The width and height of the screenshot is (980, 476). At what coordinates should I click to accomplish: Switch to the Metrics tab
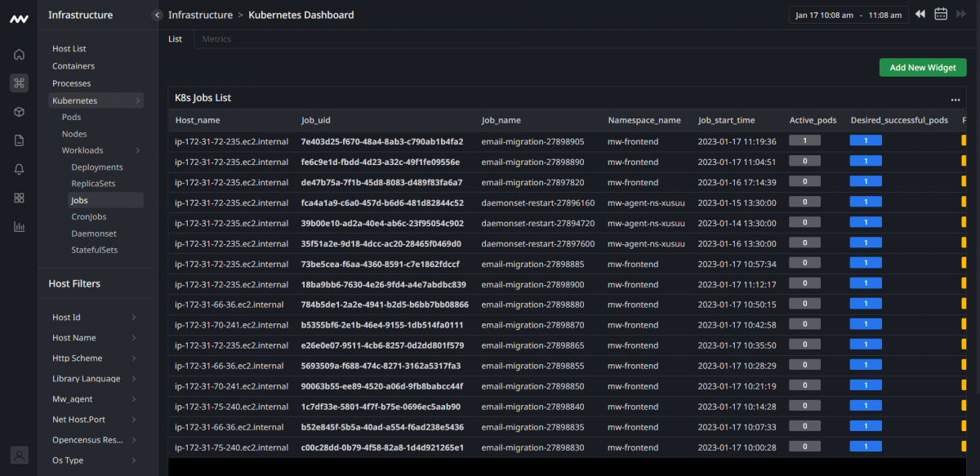point(216,38)
